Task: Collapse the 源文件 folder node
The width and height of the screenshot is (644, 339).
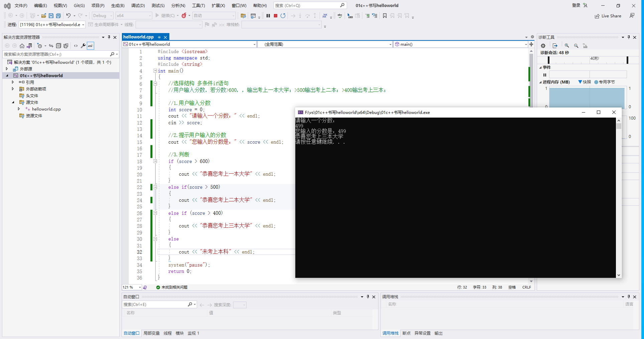Action: (x=13, y=102)
